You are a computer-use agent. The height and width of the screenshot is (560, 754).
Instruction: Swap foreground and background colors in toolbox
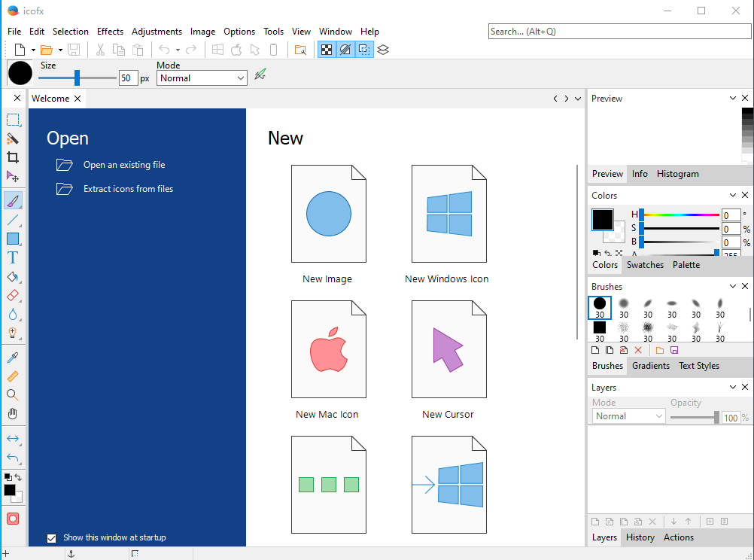[x=18, y=477]
